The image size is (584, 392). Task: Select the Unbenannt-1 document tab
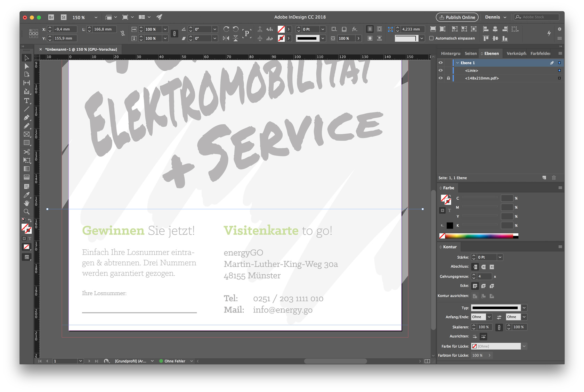(81, 49)
